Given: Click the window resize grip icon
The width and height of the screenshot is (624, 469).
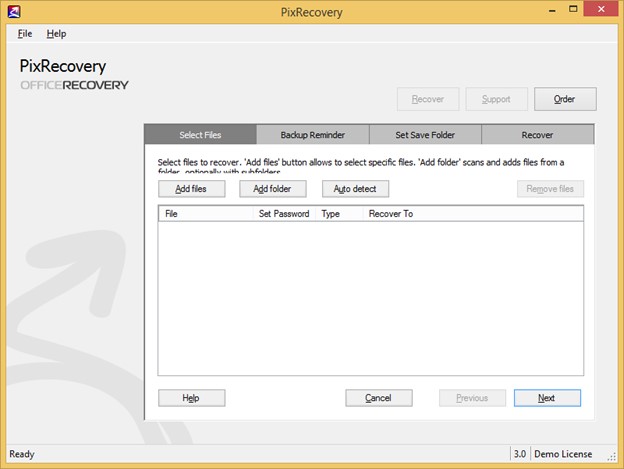Looking at the screenshot, I should [612, 457].
